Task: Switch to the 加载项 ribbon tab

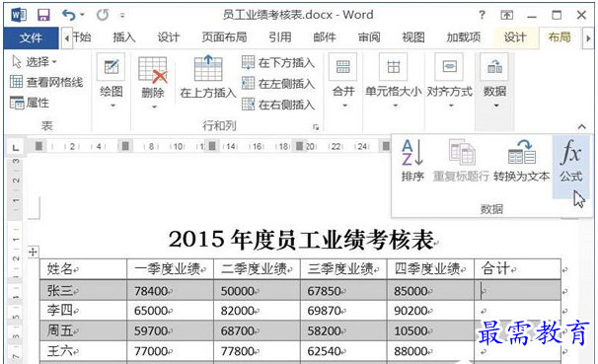Action: [464, 37]
